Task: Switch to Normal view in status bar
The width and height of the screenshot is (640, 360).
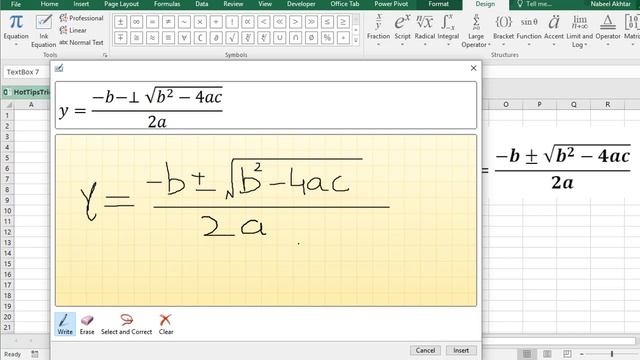Action: tap(527, 353)
